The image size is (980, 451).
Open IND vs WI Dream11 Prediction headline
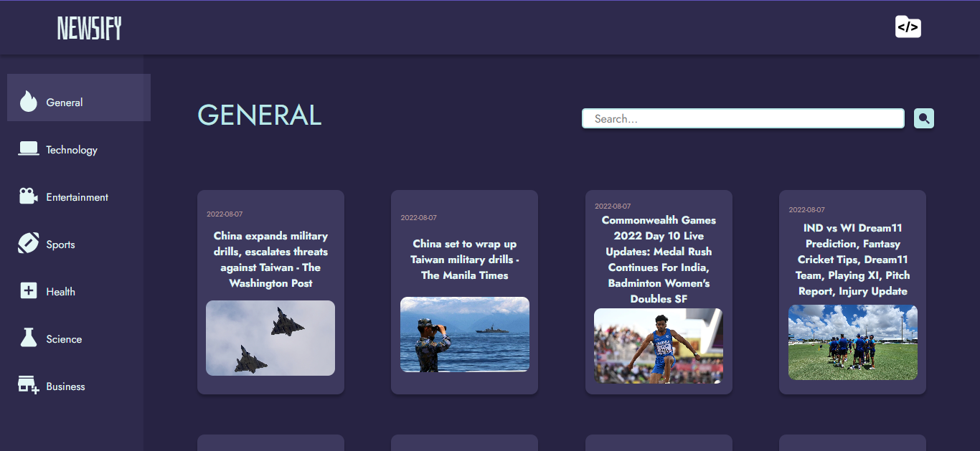click(853, 260)
